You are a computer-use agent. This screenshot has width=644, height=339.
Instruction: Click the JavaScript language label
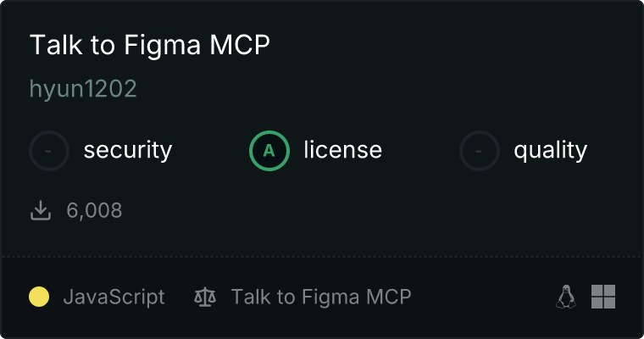[x=114, y=297]
